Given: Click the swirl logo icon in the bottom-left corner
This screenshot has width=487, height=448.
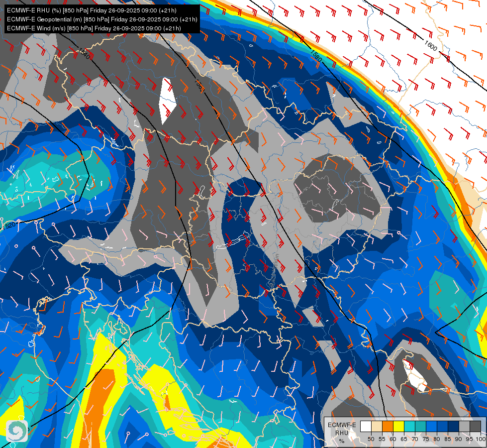Looking at the screenshot, I should click(17, 431).
